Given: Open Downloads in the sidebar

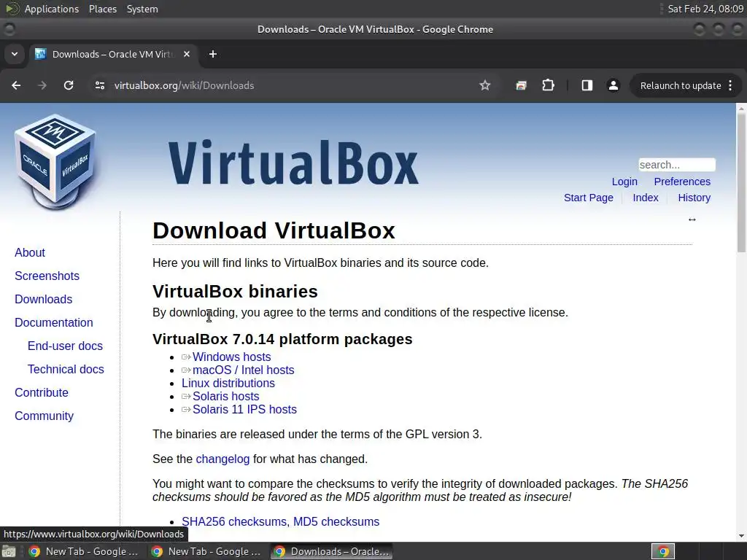Looking at the screenshot, I should 43,299.
